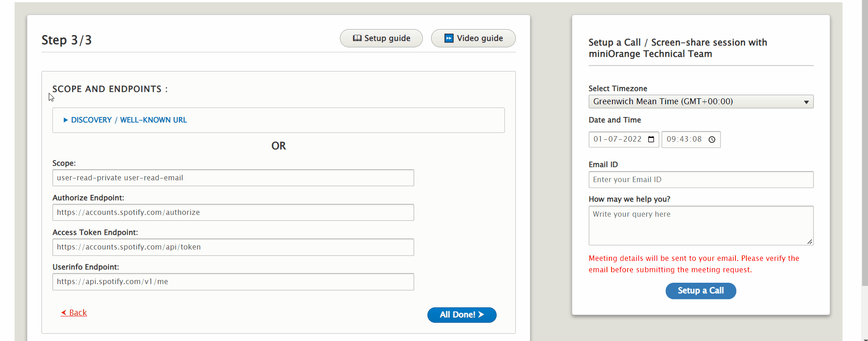This screenshot has width=868, height=341.
Task: Focus the Authorize Endpoint field
Action: pos(233,213)
